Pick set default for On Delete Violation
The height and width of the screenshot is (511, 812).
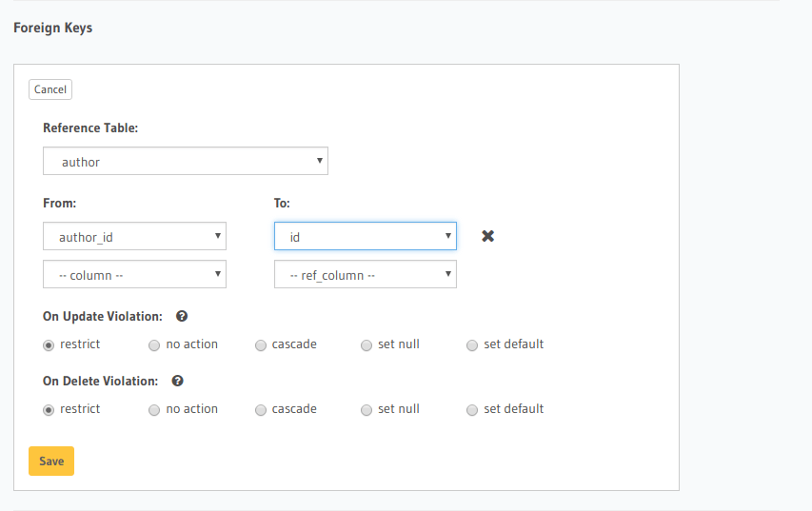[x=472, y=410]
